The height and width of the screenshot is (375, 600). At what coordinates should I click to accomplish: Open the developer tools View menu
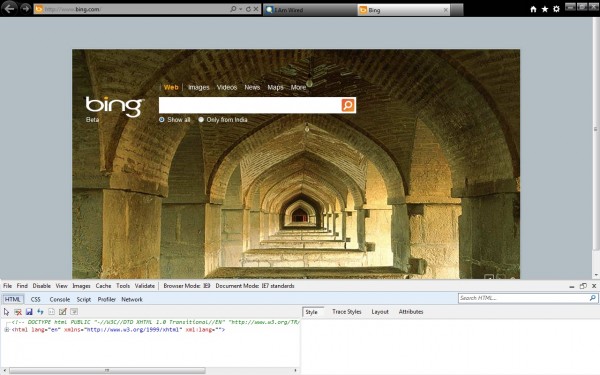click(x=61, y=286)
